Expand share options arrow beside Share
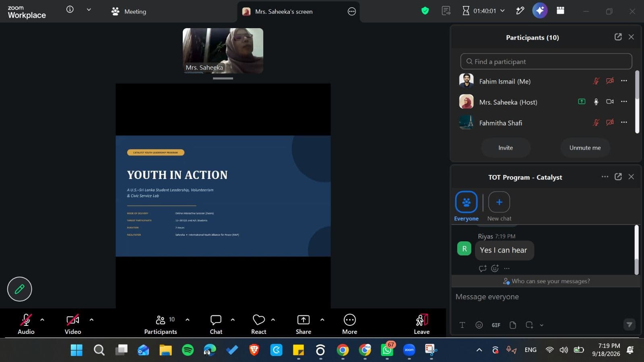 point(322,320)
